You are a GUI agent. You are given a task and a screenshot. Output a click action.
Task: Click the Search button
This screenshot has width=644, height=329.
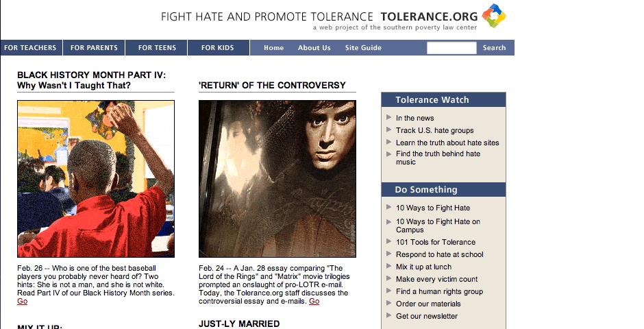pyautogui.click(x=494, y=48)
